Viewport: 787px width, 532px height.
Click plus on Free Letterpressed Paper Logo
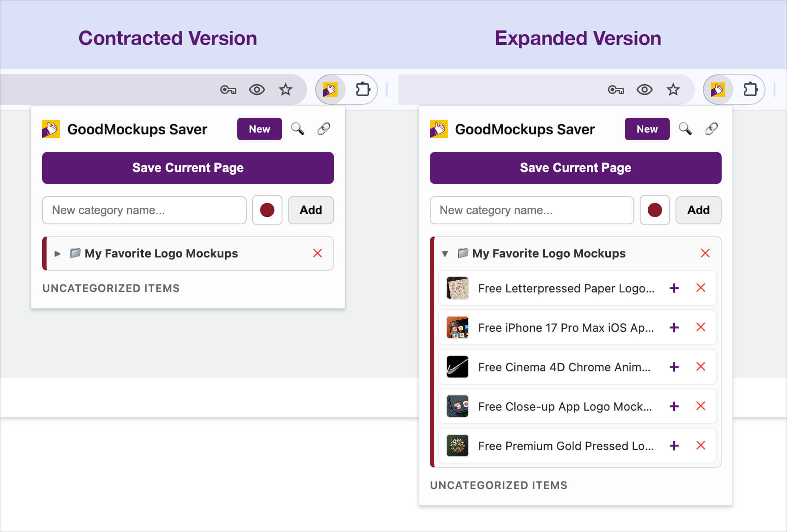pos(674,288)
